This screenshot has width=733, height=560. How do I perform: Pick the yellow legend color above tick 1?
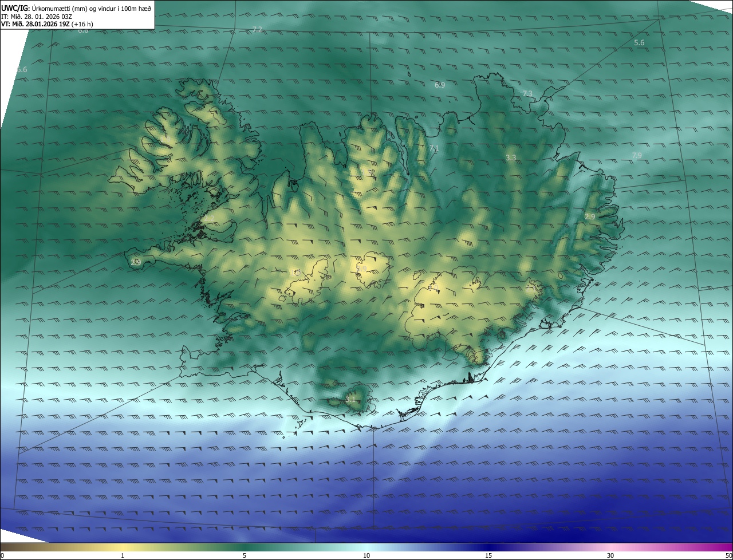point(123,547)
